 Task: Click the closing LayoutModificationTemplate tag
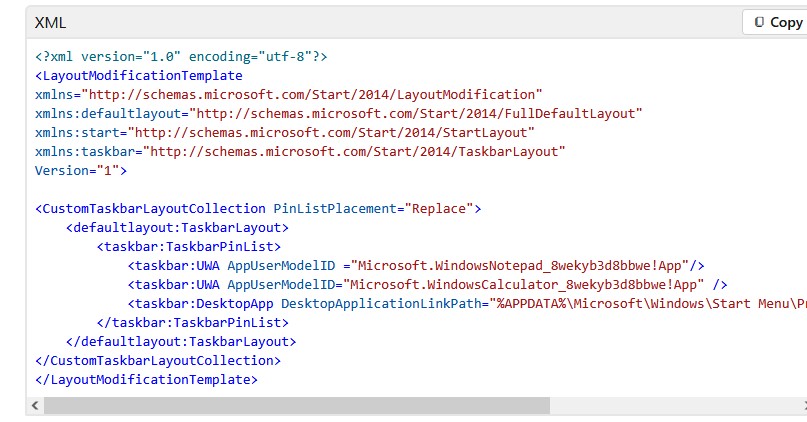146,380
